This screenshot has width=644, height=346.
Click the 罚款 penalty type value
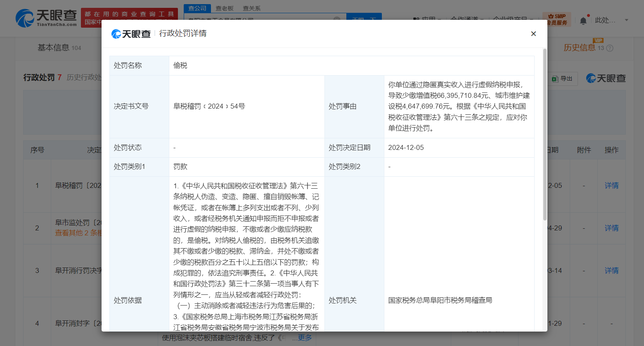pyautogui.click(x=180, y=167)
